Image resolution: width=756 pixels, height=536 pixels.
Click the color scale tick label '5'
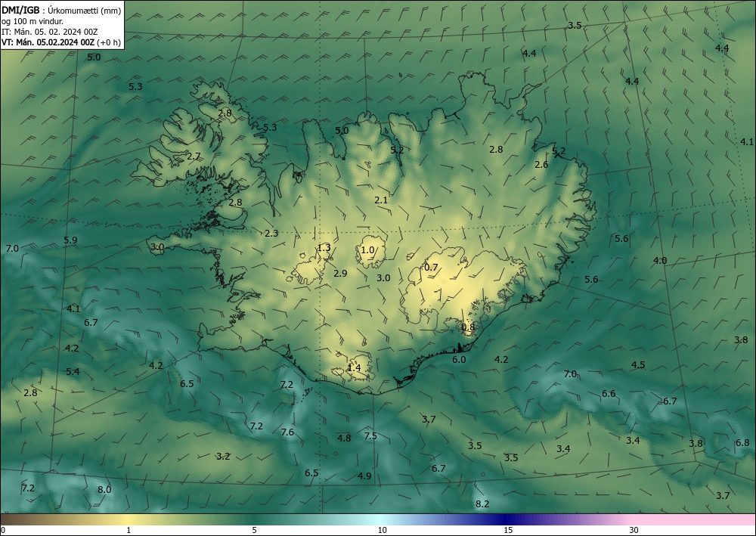pyautogui.click(x=254, y=531)
